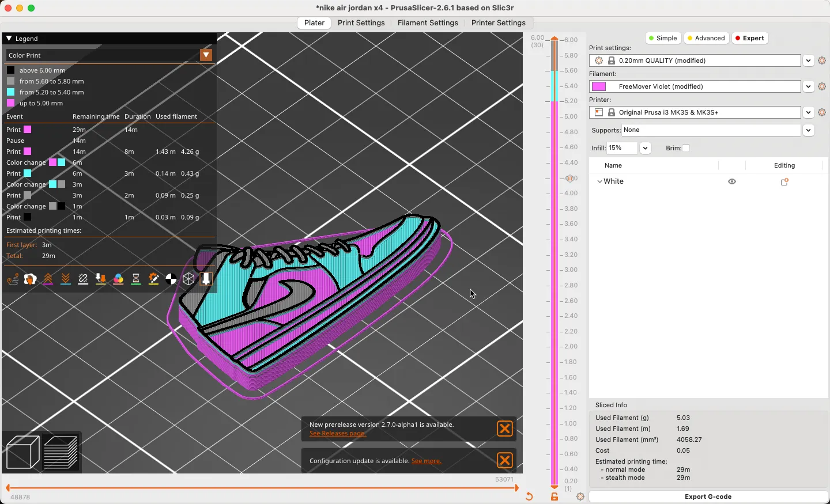Hide the White object with eye icon
Viewport: 830px width, 504px height.
[x=732, y=181]
